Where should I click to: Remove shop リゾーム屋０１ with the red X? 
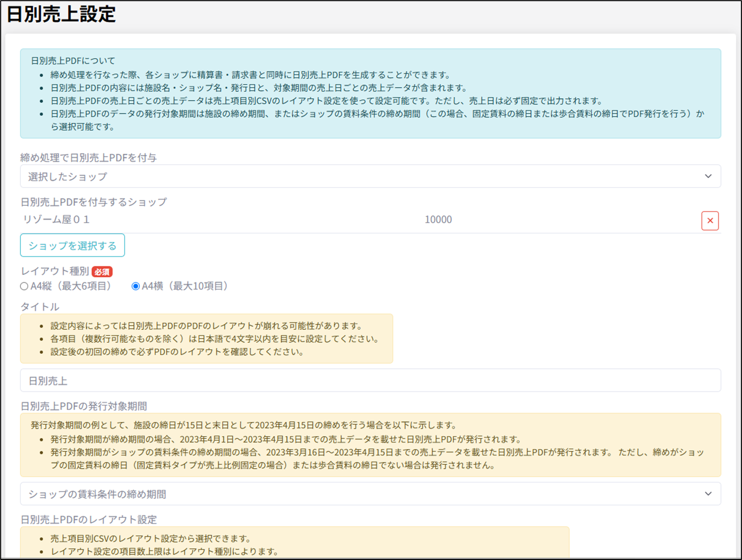(710, 221)
